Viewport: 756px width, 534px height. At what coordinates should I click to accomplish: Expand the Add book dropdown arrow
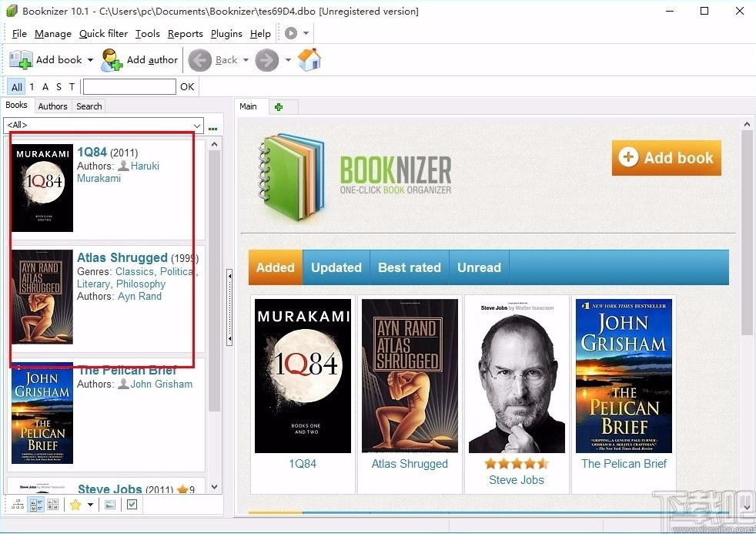[x=90, y=59]
